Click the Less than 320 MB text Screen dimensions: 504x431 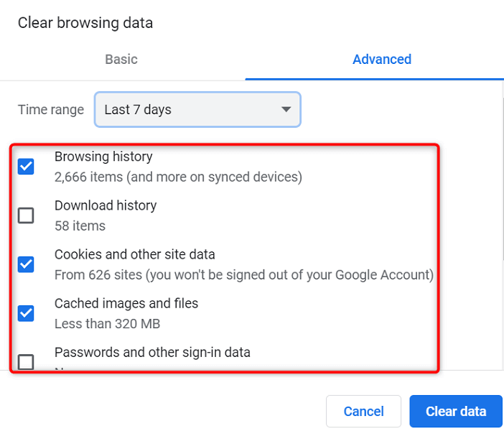(107, 323)
